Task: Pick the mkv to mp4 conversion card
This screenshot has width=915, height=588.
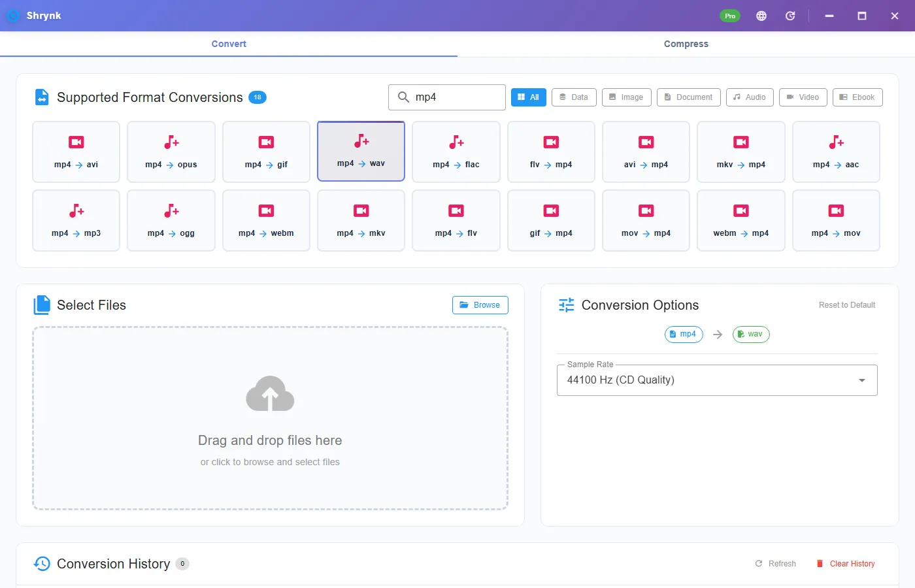Action: pos(741,152)
